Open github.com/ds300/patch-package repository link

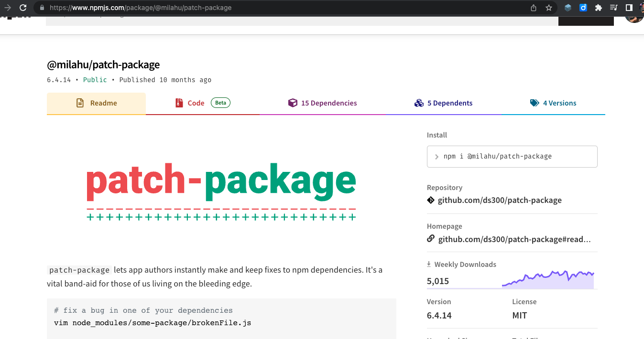500,200
